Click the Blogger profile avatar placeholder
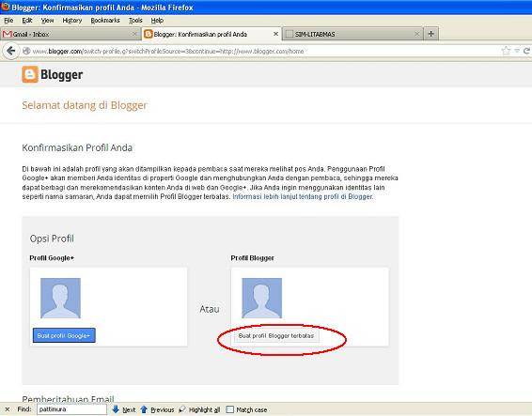The height and width of the screenshot is (416, 532). [262, 298]
